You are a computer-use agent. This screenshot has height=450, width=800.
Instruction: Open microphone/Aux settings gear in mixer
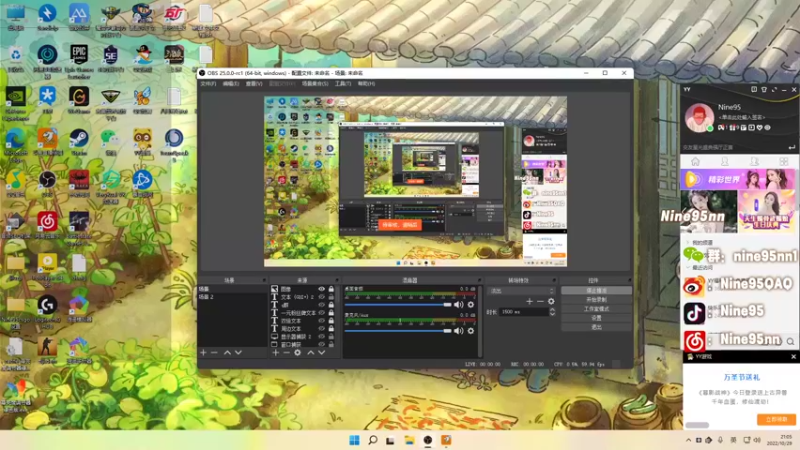[x=471, y=331]
